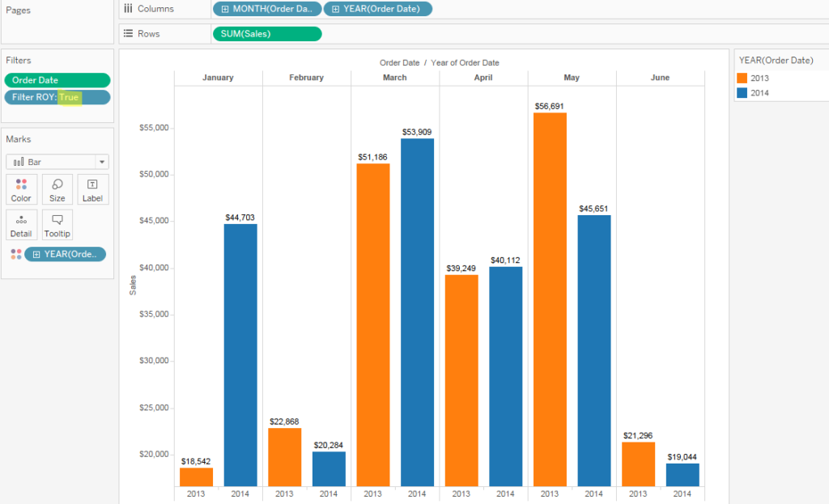Click the Detail mark card
The width and height of the screenshot is (829, 504).
21,225
